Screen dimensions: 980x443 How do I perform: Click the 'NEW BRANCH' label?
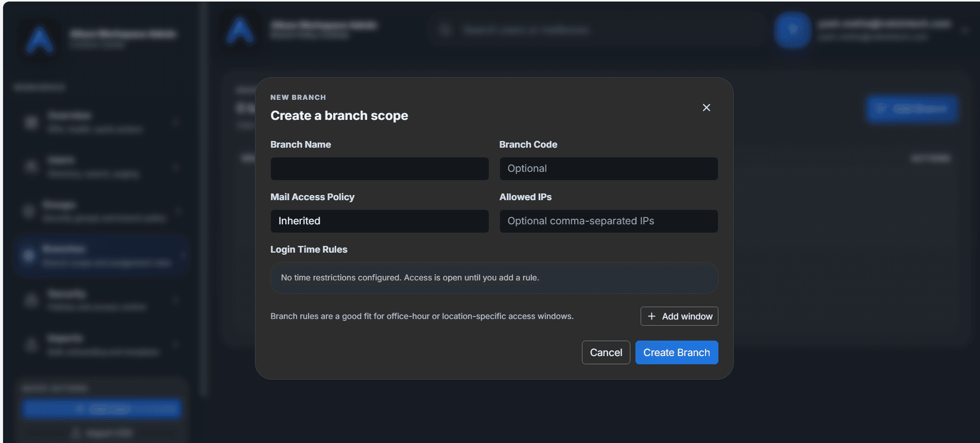[x=298, y=97]
